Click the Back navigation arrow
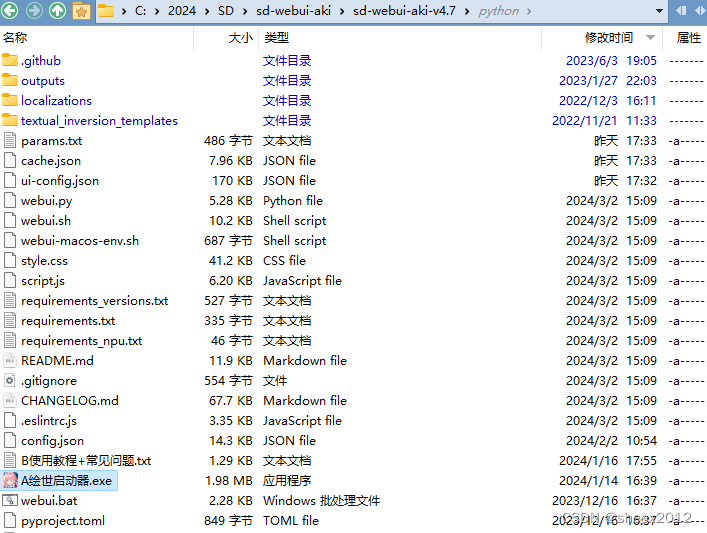 11,11
